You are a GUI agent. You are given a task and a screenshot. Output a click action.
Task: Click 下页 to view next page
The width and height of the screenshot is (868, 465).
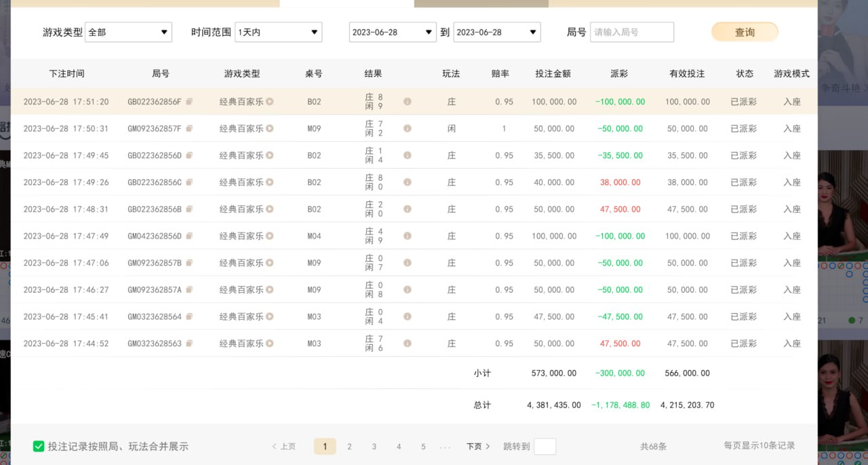[x=473, y=446]
